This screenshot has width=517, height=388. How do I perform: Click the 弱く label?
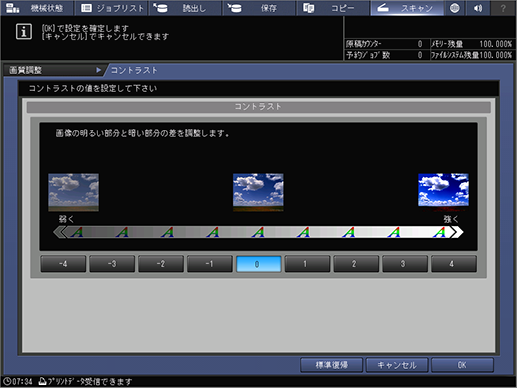[x=66, y=219]
